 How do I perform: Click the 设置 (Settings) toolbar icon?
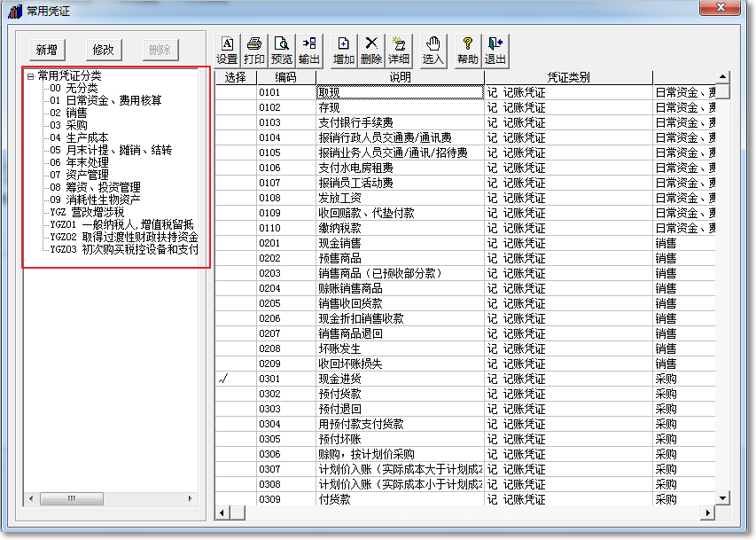coord(227,50)
